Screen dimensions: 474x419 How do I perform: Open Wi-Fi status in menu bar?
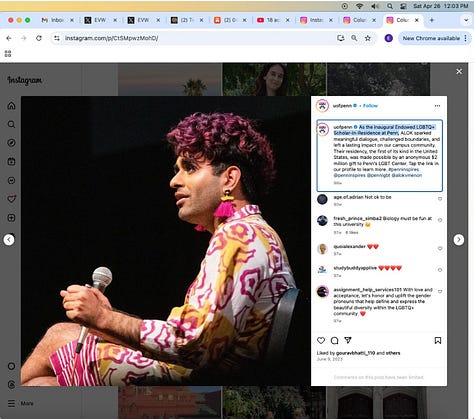[x=359, y=6]
